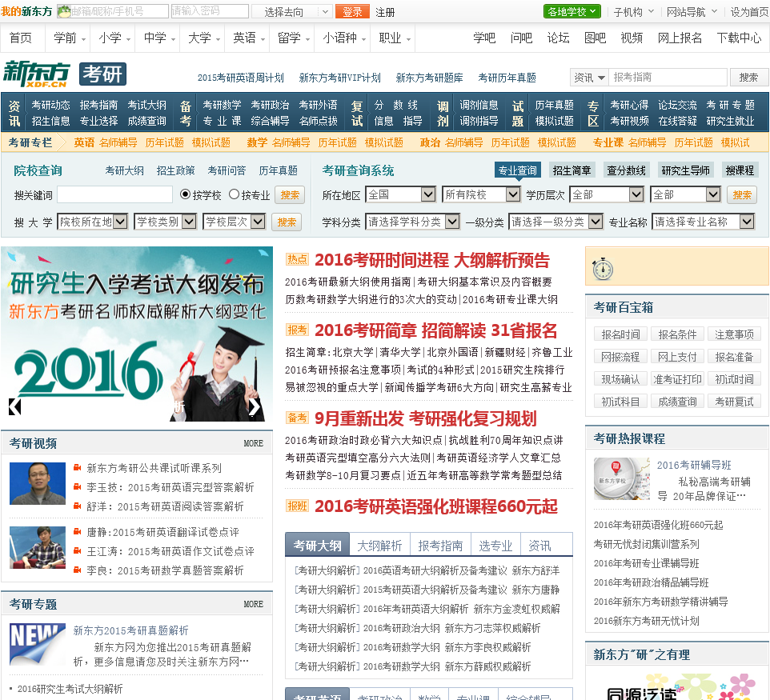
Task: Click the 搜关键词 input field
Action: pyautogui.click(x=115, y=195)
